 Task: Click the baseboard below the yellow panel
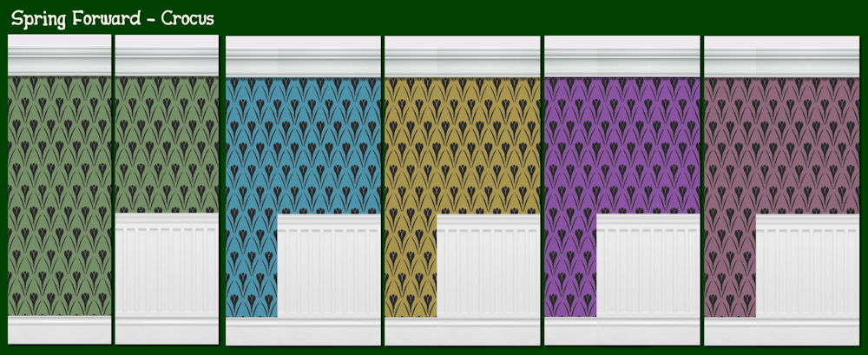pyautogui.click(x=463, y=332)
